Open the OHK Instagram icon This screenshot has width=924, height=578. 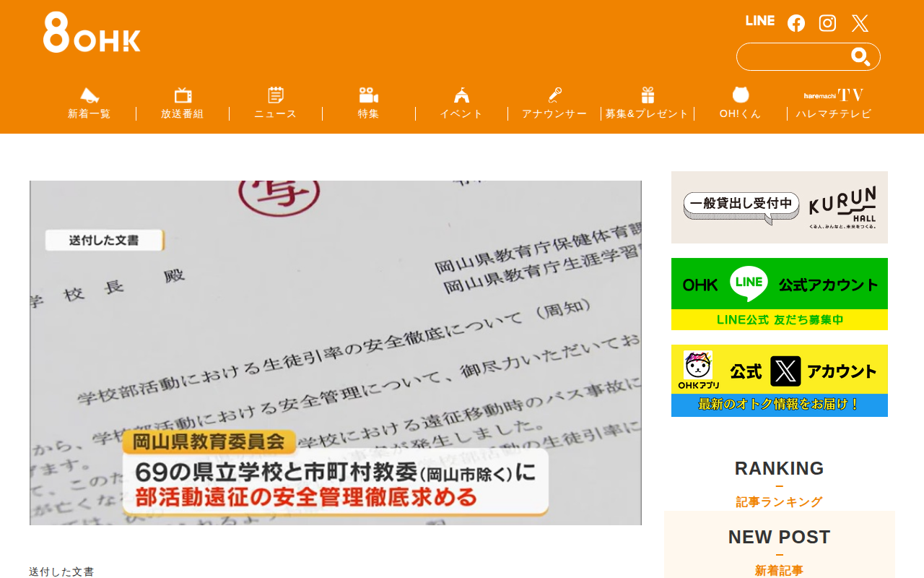[x=827, y=23]
